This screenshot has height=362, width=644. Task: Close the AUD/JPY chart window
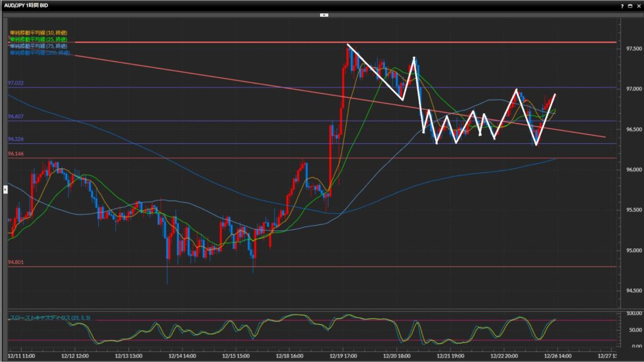[638, 5]
